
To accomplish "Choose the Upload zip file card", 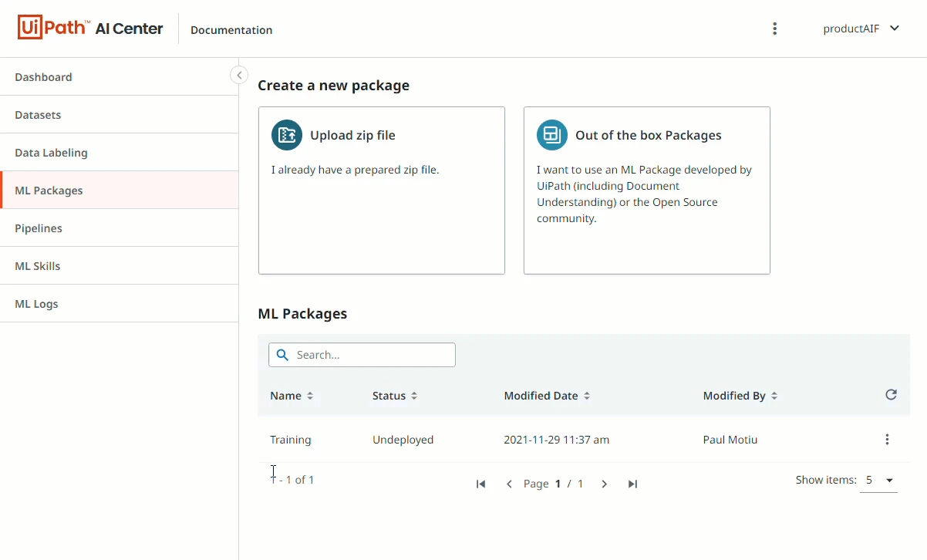I will (382, 191).
